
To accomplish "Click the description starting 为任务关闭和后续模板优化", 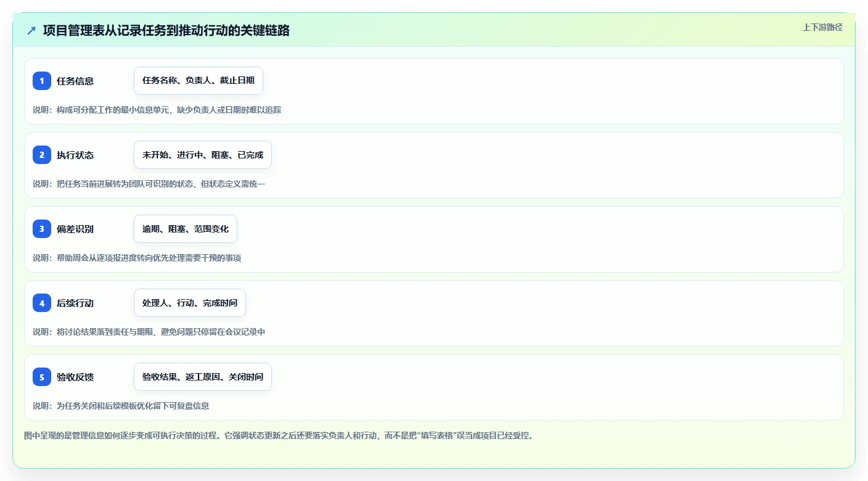I will tap(121, 406).
